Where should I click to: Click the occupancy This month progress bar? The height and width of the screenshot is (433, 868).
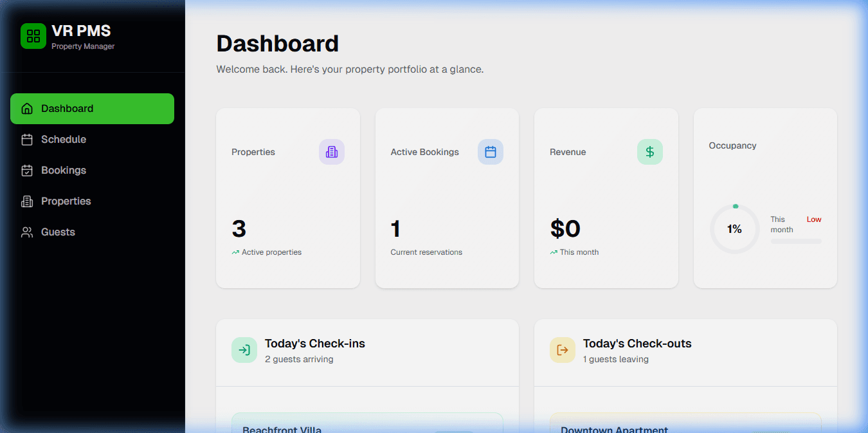point(795,241)
